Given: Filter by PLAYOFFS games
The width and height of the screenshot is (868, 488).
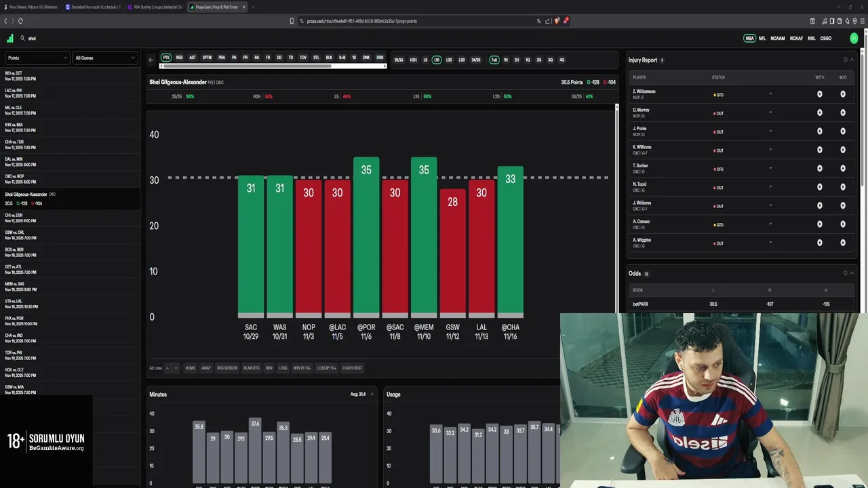Looking at the screenshot, I should pyautogui.click(x=251, y=368).
